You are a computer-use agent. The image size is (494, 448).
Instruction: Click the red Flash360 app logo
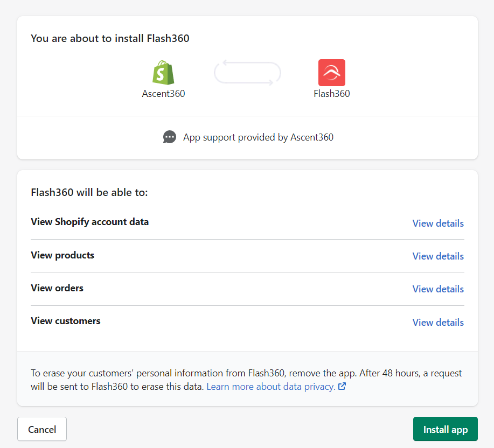[331, 73]
